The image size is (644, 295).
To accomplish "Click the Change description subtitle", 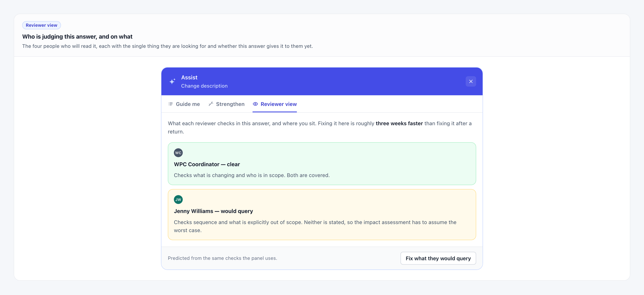I will pos(204,86).
